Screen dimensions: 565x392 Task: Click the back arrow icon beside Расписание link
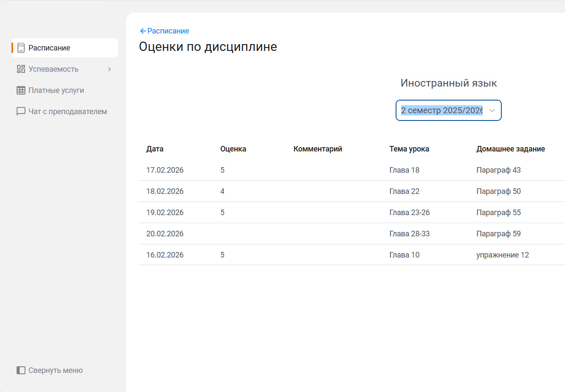[143, 31]
